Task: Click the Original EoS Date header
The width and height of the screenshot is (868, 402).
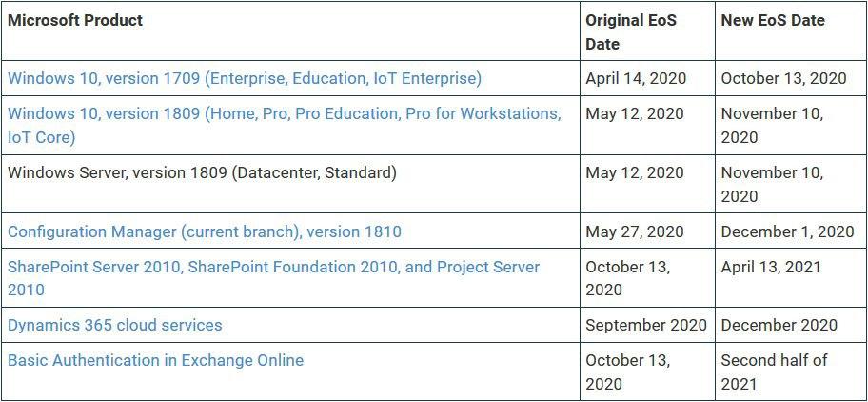Action: [x=631, y=31]
